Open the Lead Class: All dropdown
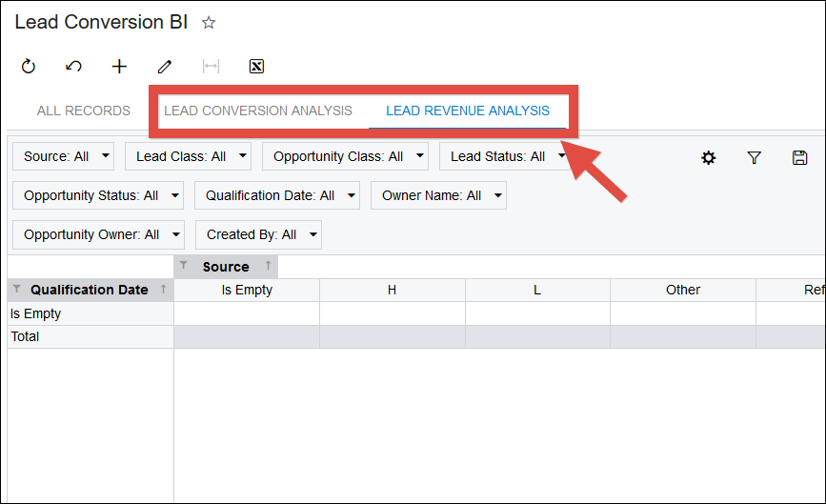This screenshot has height=504, width=826. point(188,156)
